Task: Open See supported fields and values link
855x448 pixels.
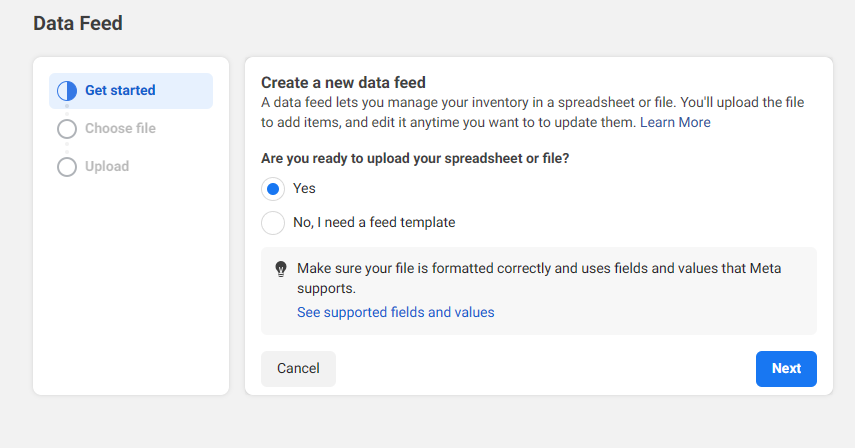Action: click(x=395, y=312)
